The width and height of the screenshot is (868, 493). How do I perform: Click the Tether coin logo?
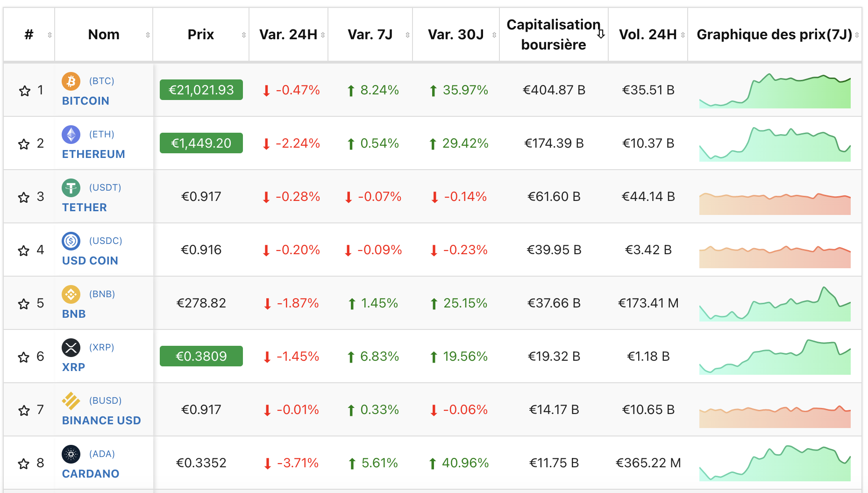tap(71, 187)
